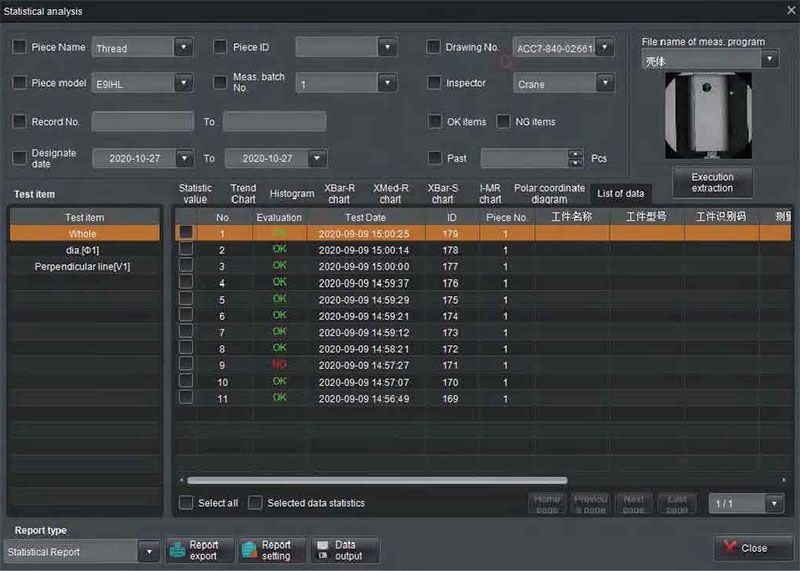This screenshot has width=800, height=571.
Task: Click the horizontal scrollbar of data table
Action: [370, 481]
